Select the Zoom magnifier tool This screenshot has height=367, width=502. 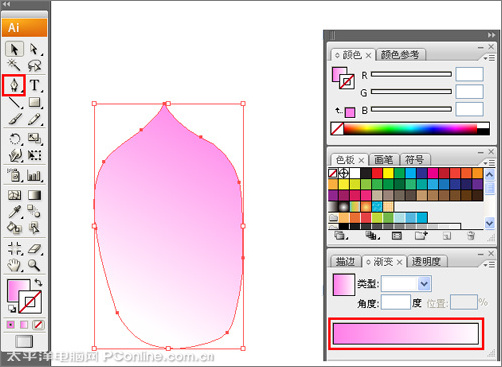click(x=34, y=265)
